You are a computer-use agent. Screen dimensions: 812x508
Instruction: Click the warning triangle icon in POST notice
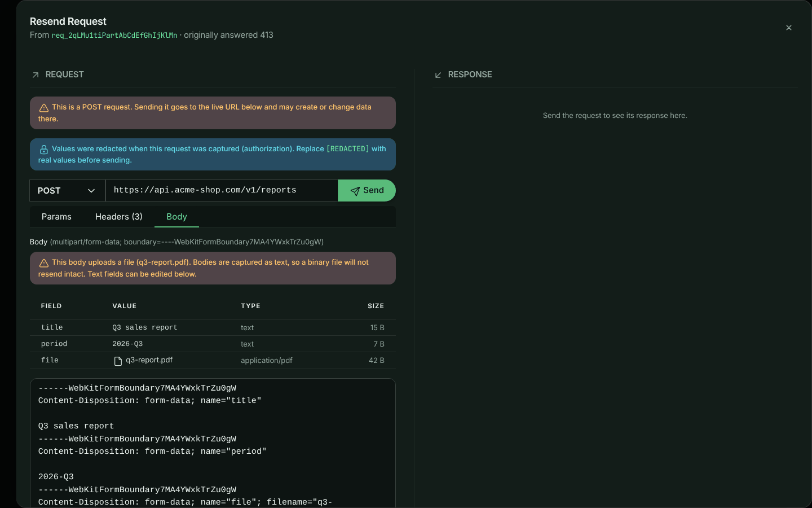point(43,108)
